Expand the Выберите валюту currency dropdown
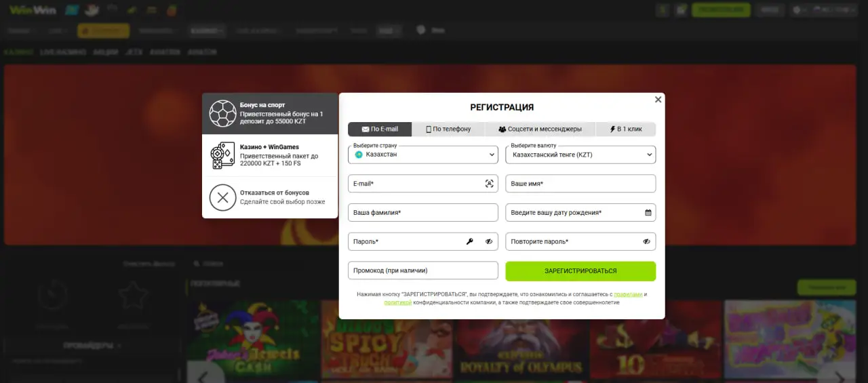This screenshot has height=383, width=868. pyautogui.click(x=580, y=155)
